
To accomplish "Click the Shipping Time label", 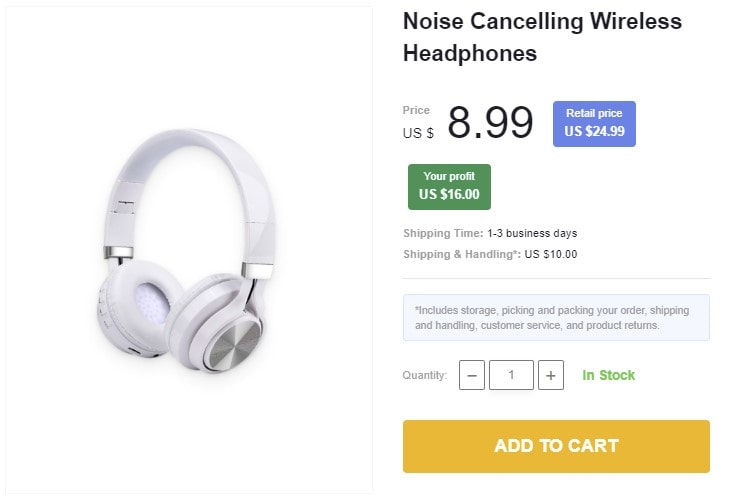I will 443,233.
